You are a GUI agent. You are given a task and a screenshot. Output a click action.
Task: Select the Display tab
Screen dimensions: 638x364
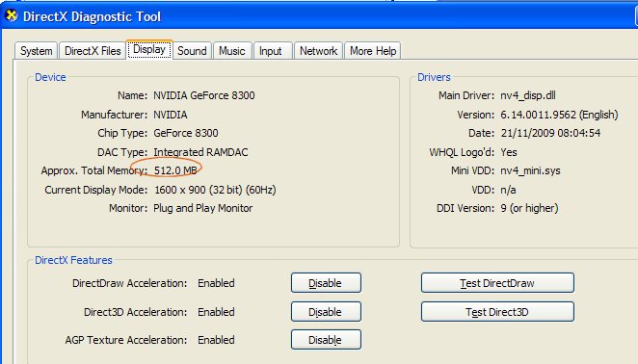[x=149, y=50]
